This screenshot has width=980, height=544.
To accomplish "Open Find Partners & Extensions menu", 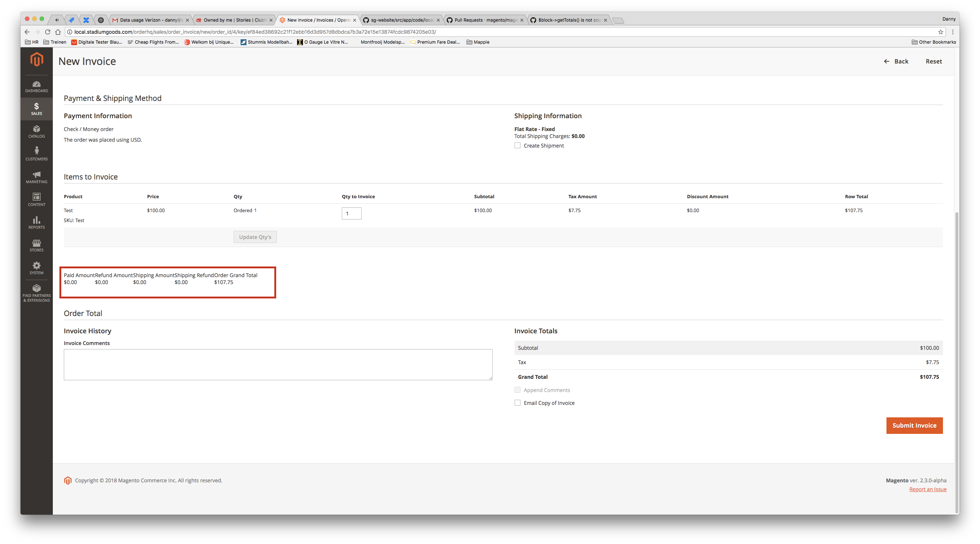I will click(37, 293).
